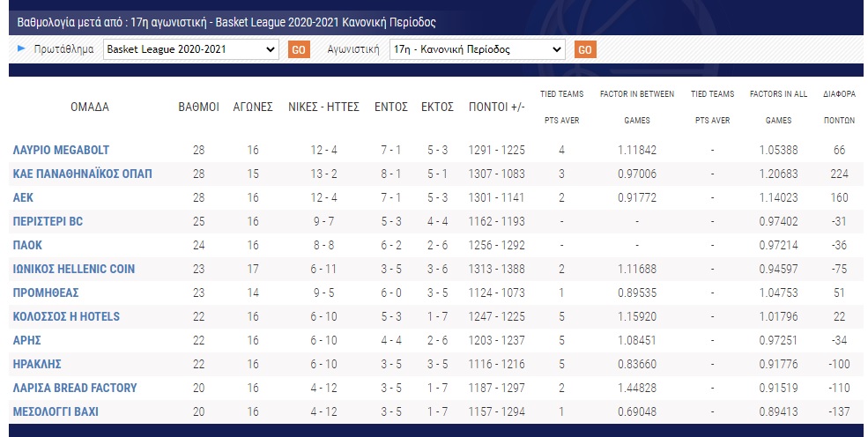The width and height of the screenshot is (868, 437).
Task: Select factor value 1.11842
Action: tap(637, 150)
